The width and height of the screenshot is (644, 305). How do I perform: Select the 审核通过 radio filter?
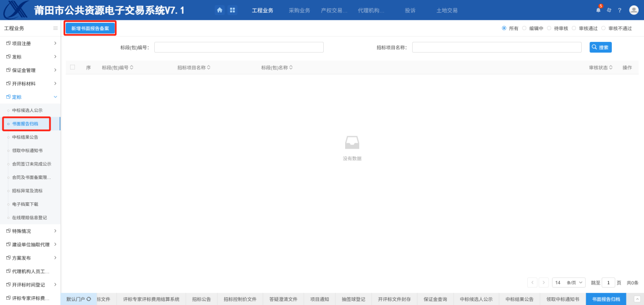coord(574,28)
